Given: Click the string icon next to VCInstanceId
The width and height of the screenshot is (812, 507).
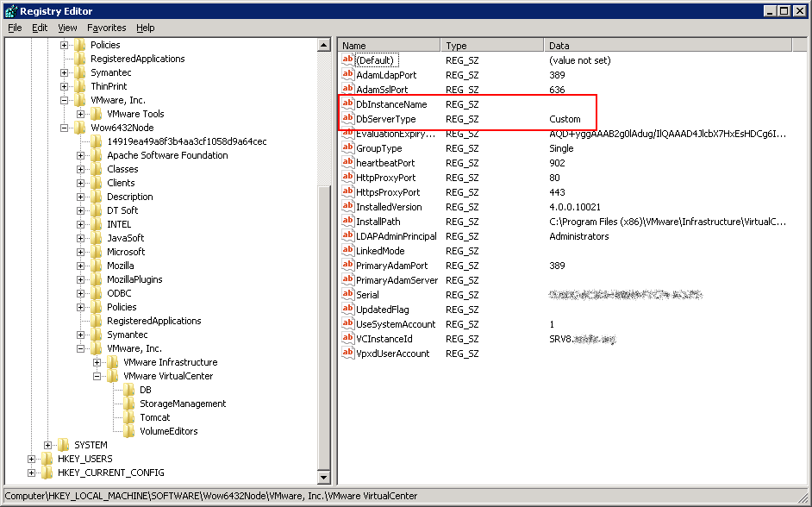Looking at the screenshot, I should click(347, 338).
